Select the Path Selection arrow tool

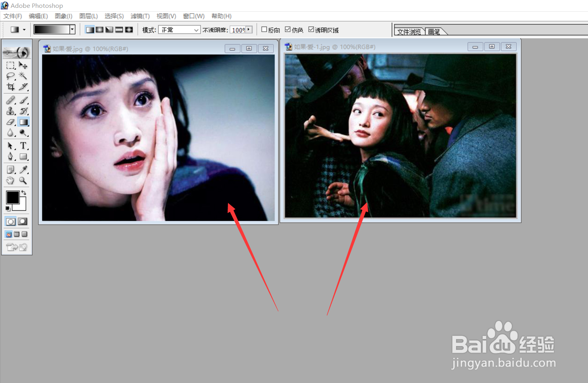[x=11, y=146]
